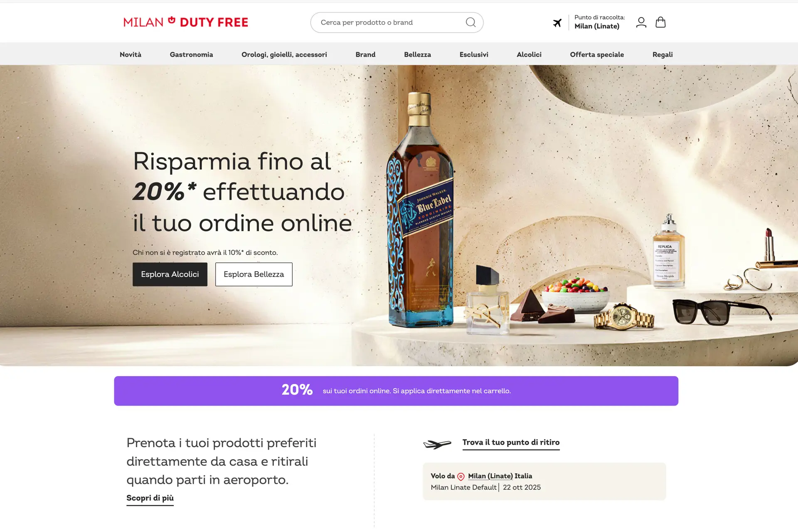This screenshot has width=798, height=532.
Task: Open the Gastronomia menu
Action: [191, 54]
